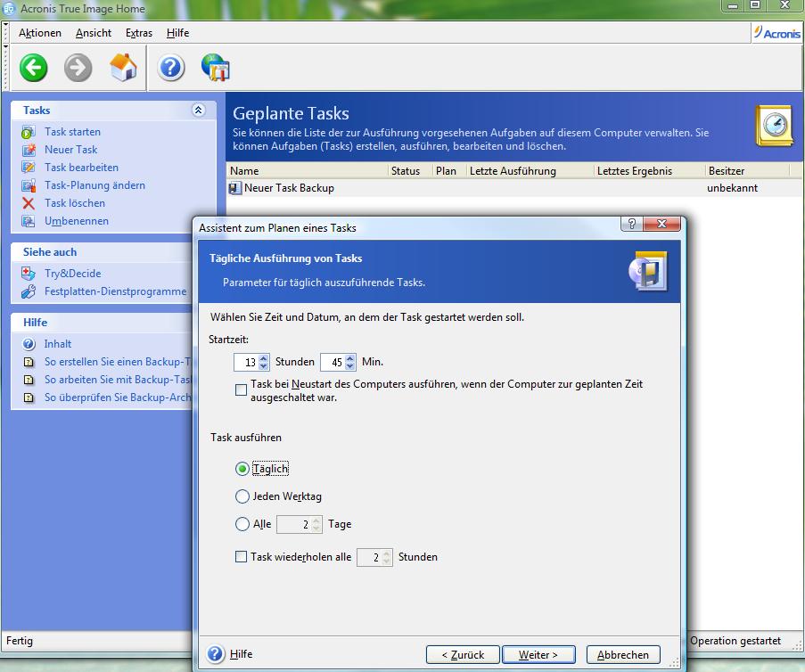Click the Festplatten-Dienstprogramme wrench icon
Screen dimensions: 805x672
(29, 291)
